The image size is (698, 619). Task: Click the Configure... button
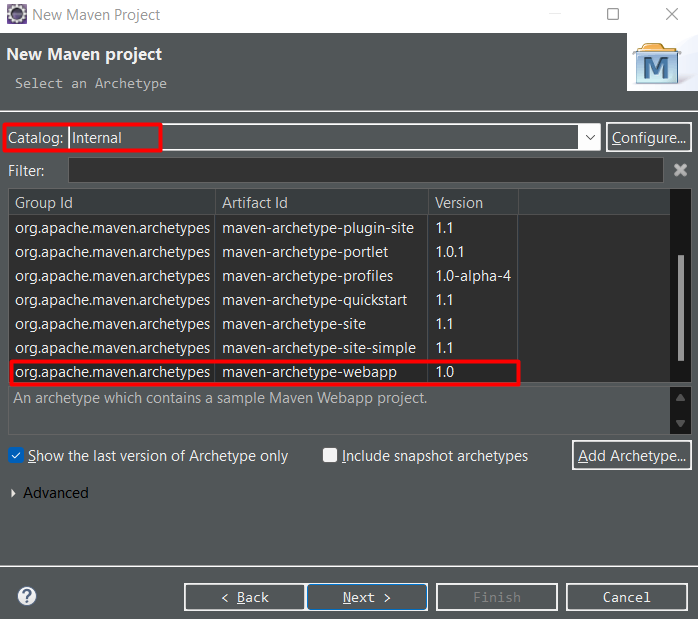(649, 138)
